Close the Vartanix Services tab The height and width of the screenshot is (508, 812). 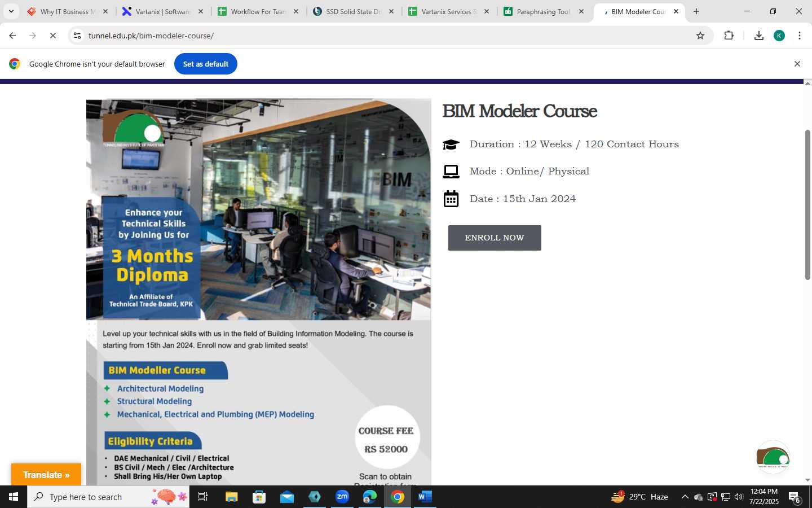pyautogui.click(x=486, y=11)
